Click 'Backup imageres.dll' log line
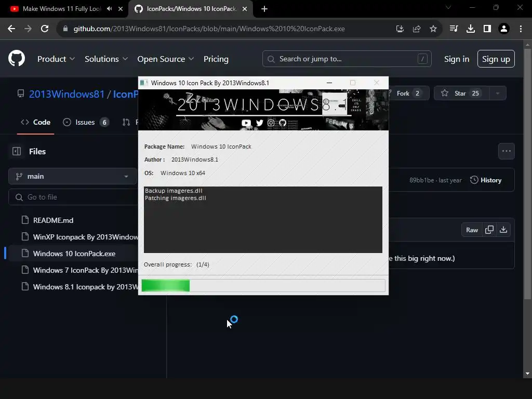 [174, 191]
